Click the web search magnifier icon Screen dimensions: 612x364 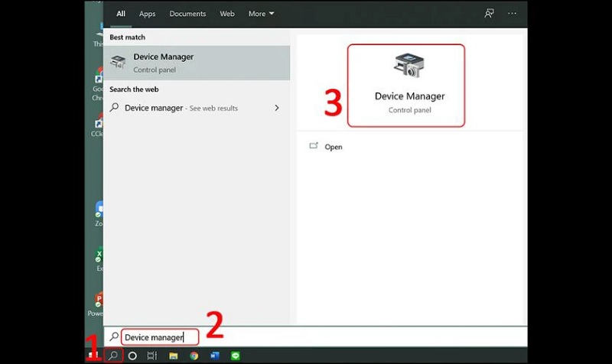pos(114,107)
